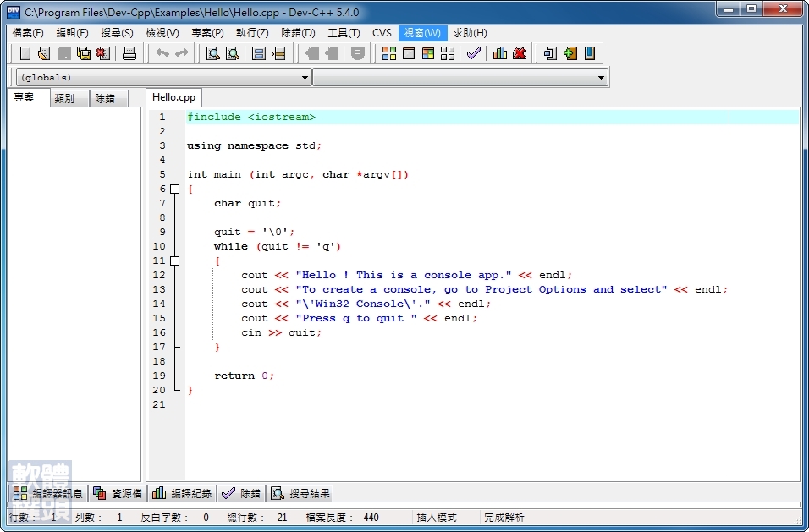This screenshot has height=532, width=809.
Task: Click line number 21 in gutter
Action: click(x=159, y=404)
